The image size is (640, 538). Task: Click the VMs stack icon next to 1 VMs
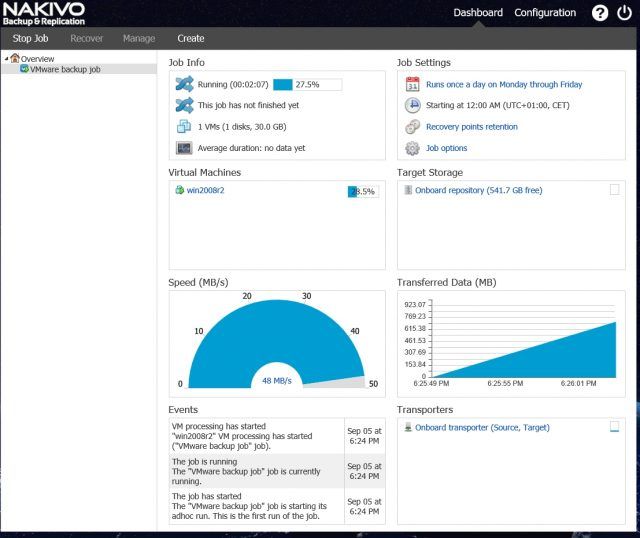point(184,127)
